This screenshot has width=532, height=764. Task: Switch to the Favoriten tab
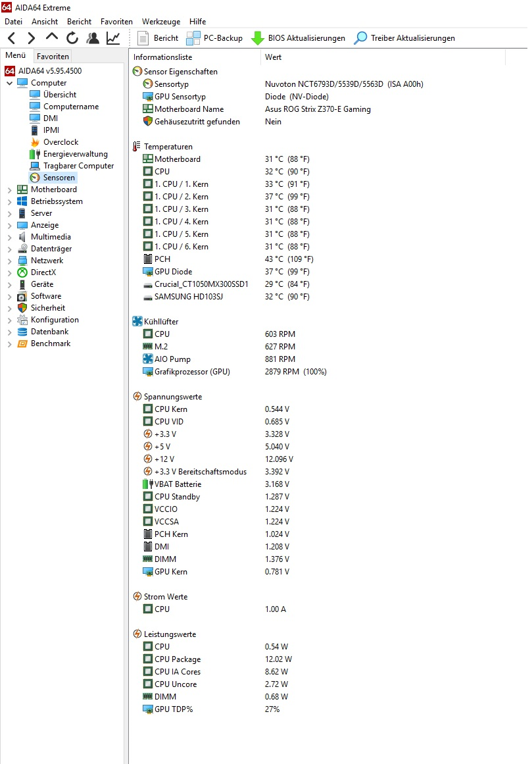click(x=53, y=56)
